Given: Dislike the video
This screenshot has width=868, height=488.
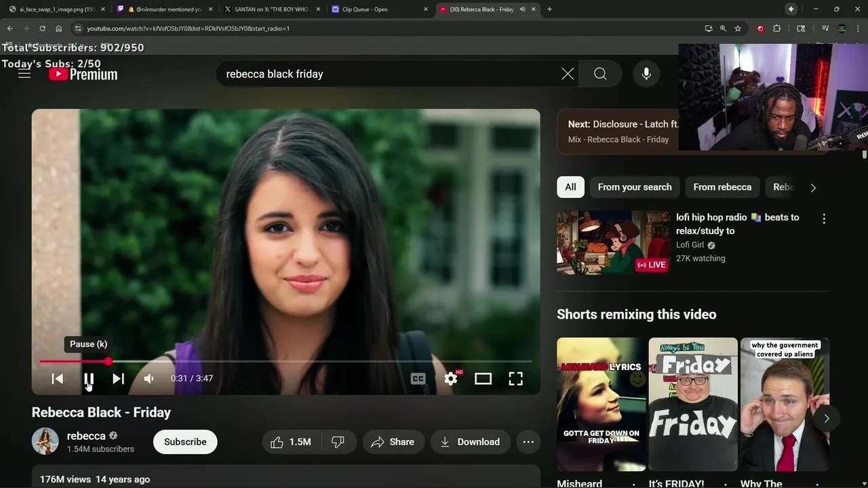Looking at the screenshot, I should [338, 442].
